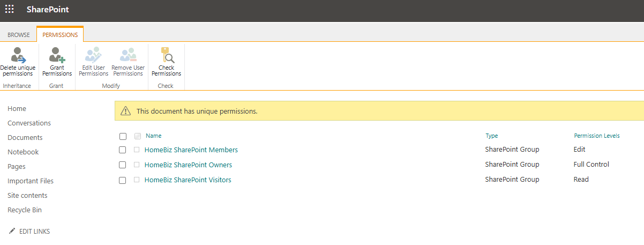Open HomeBiz SharePoint Owners group link
Image resolution: width=644 pixels, height=245 pixels.
[x=189, y=165]
